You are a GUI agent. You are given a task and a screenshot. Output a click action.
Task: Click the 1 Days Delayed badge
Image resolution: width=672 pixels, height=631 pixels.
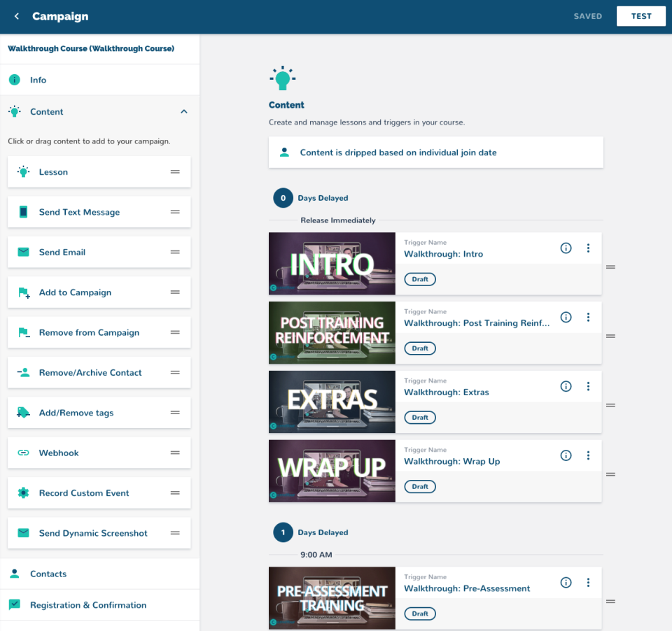tap(283, 532)
